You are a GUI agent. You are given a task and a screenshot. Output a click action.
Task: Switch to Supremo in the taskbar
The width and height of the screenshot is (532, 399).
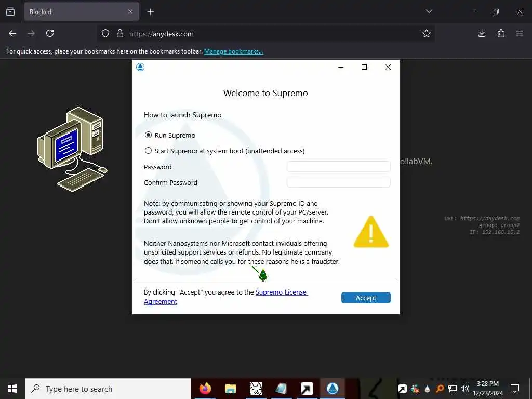pos(332,389)
